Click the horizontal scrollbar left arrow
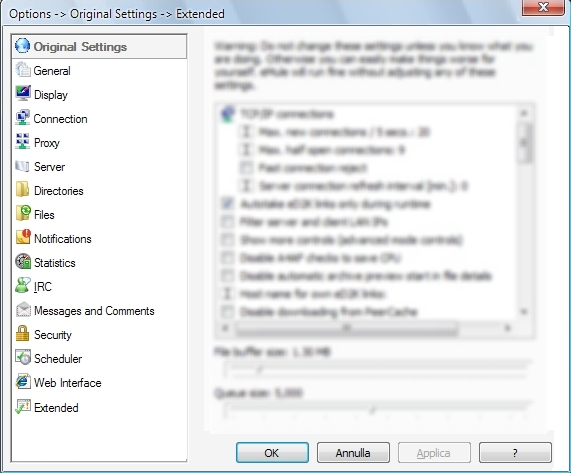Screen dimensions: 571x473 point(225,328)
